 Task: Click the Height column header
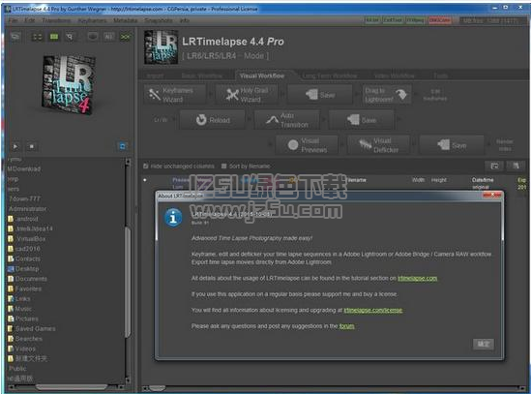(439, 180)
